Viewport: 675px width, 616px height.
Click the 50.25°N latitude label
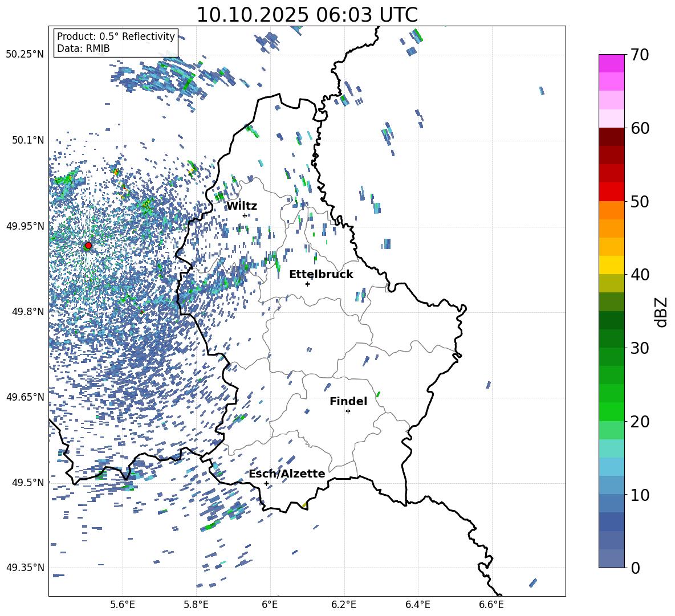coord(25,55)
